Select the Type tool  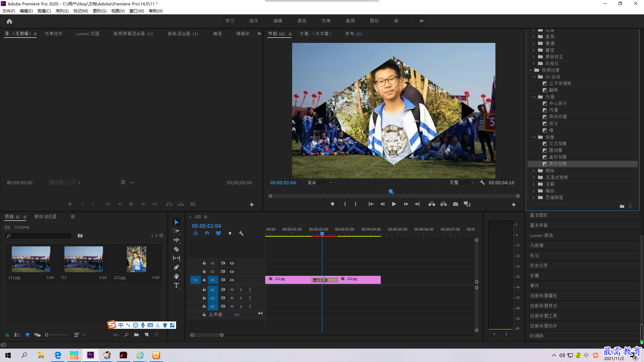176,285
